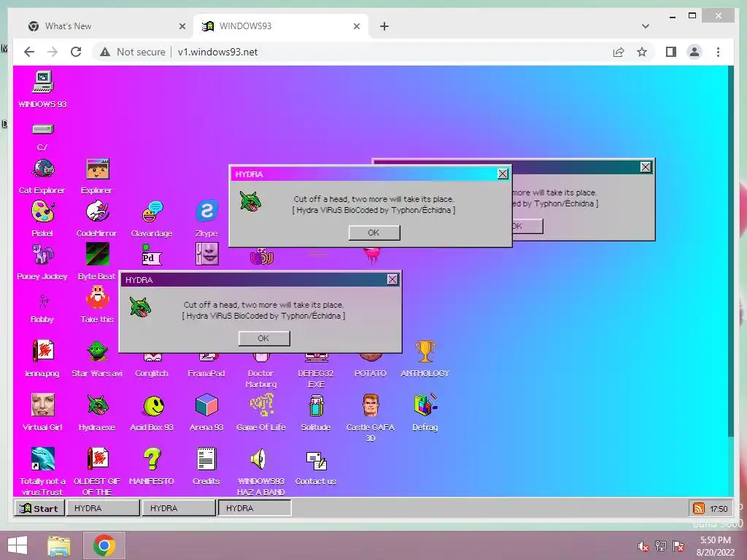Image resolution: width=747 pixels, height=560 pixels.
Task: Click the Chrome icon in host taskbar
Action: [104, 545]
